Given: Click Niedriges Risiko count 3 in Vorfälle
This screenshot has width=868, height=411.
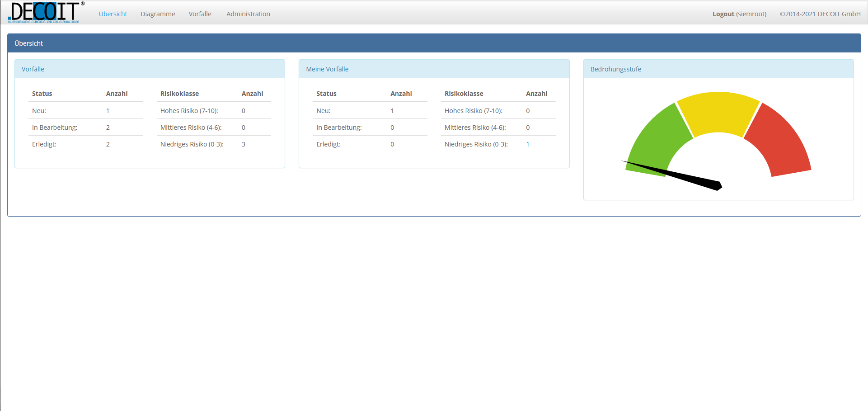Looking at the screenshot, I should pyautogui.click(x=244, y=144).
